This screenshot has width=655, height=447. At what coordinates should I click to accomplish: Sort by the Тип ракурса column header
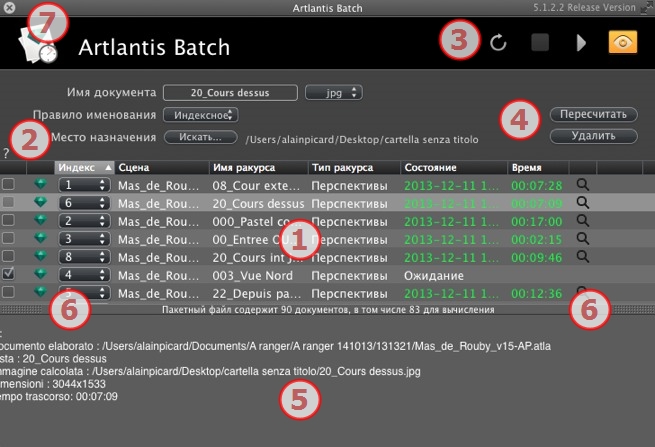[x=354, y=168]
